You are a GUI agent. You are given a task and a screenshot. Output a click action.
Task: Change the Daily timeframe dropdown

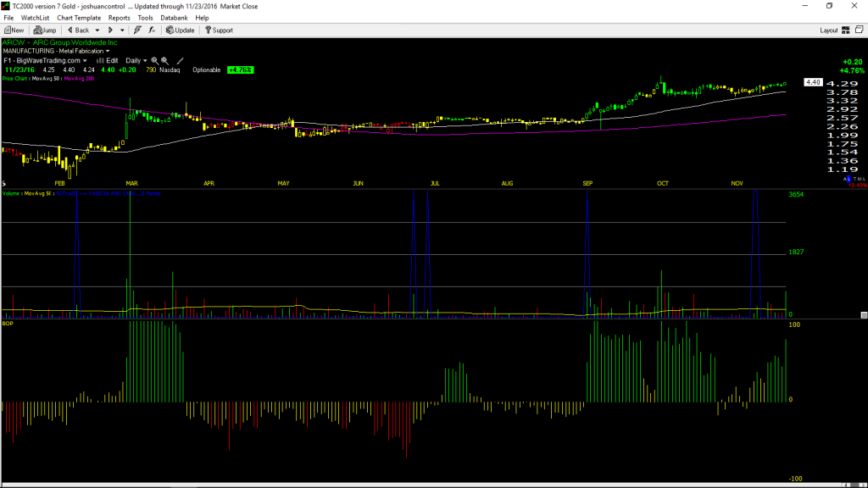136,61
